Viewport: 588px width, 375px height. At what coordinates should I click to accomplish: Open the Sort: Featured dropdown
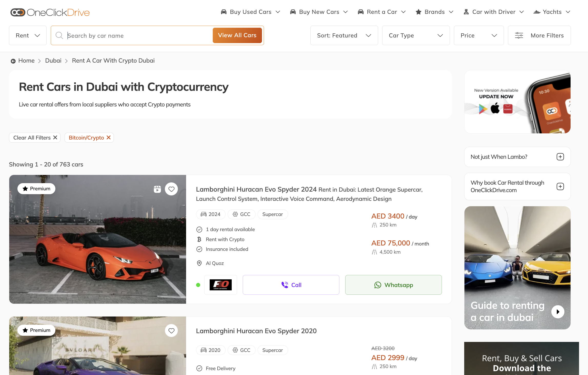344,35
